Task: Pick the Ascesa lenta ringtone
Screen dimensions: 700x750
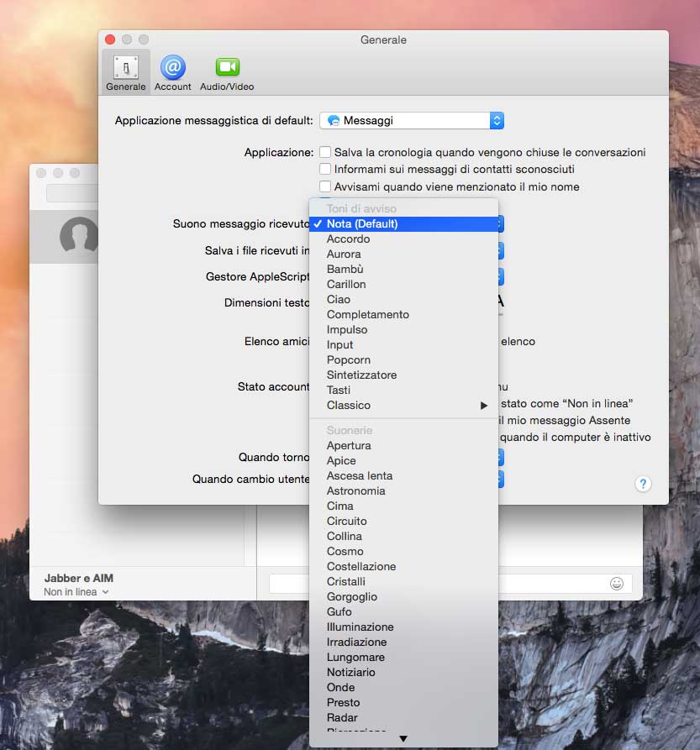Action: (x=403, y=476)
